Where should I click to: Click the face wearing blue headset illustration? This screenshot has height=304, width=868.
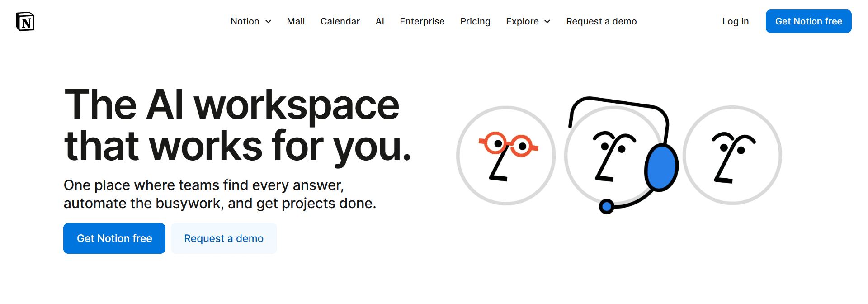[x=622, y=155]
